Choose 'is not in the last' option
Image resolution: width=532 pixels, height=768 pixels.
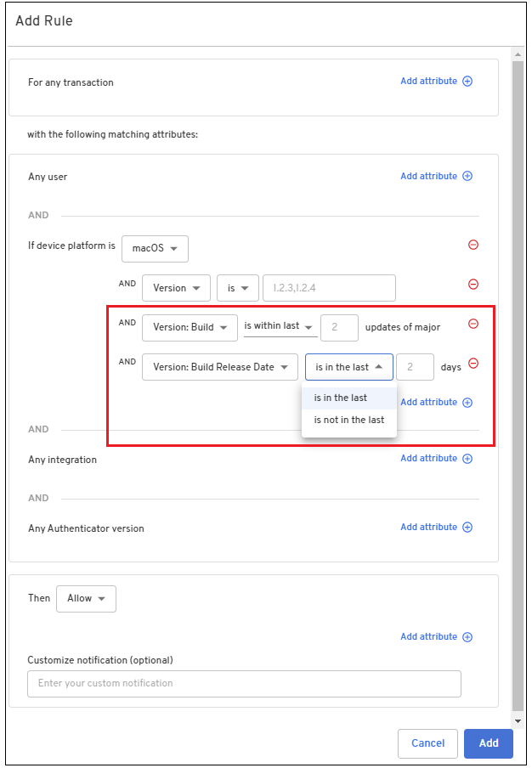348,420
